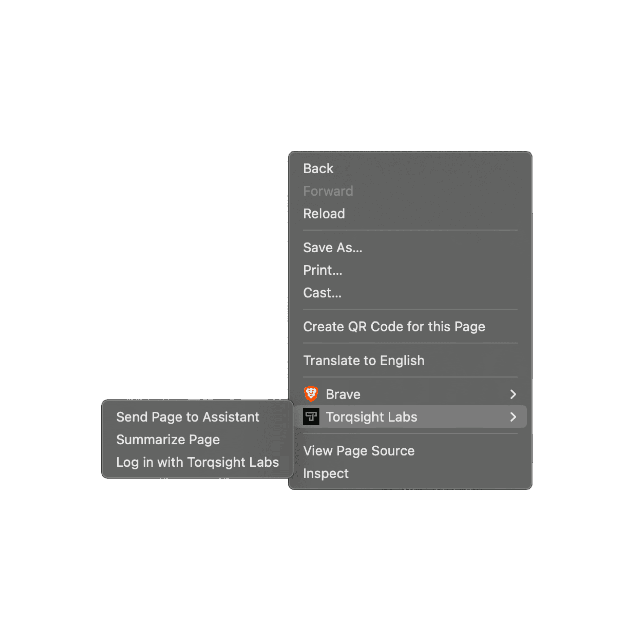Open the Brave menu entry
This screenshot has width=644, height=644.
click(410, 394)
